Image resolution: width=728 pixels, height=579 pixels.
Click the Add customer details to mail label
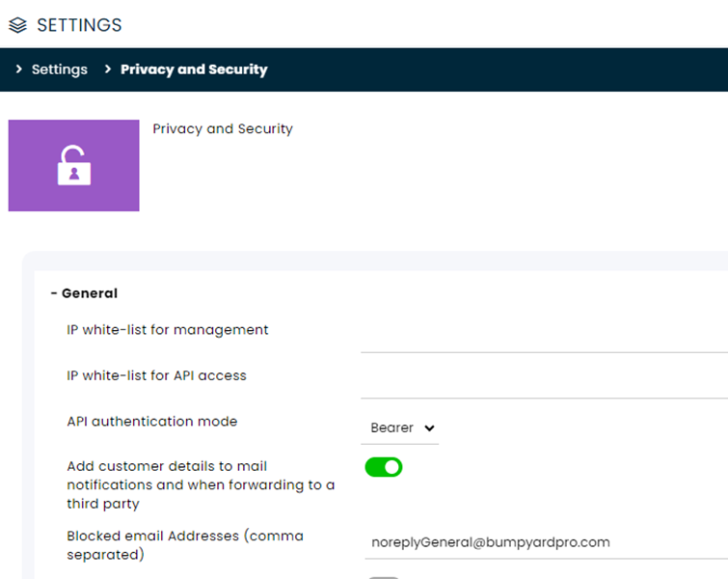coord(201,484)
